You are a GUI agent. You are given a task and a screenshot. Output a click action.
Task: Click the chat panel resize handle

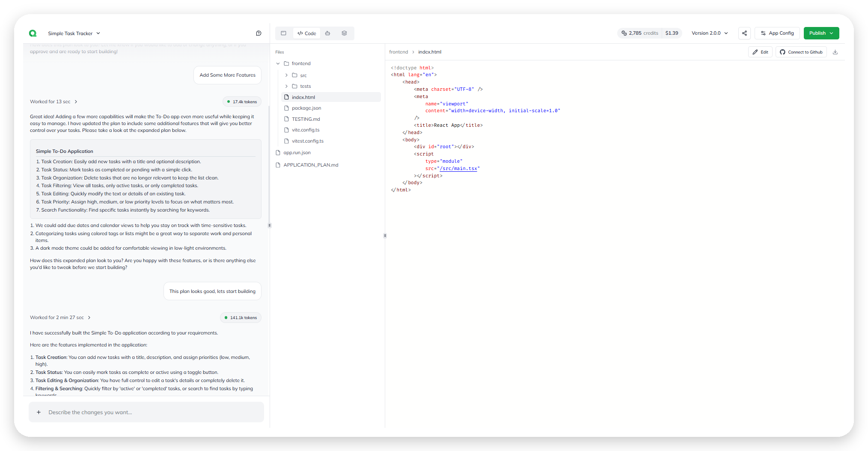click(x=270, y=225)
